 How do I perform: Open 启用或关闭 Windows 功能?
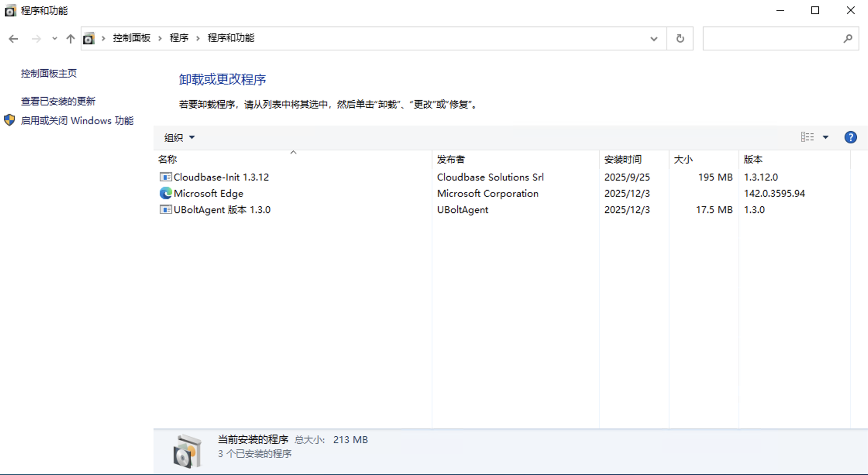pos(77,120)
